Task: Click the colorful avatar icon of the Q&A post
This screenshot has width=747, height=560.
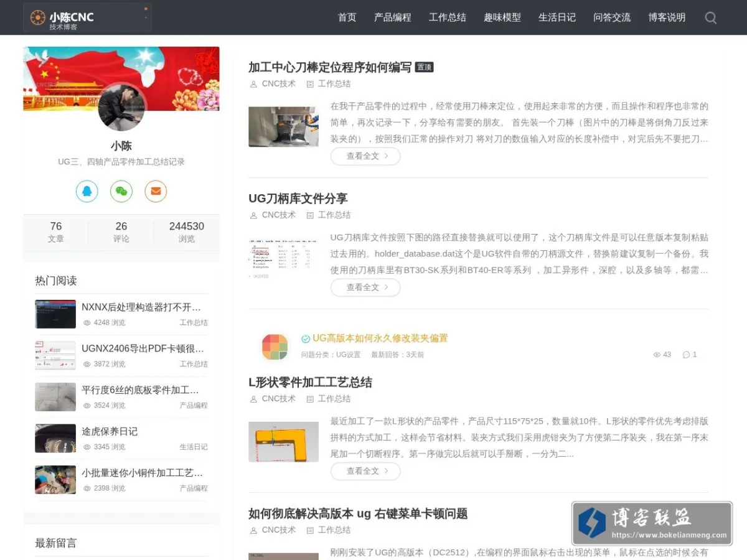Action: point(275,347)
